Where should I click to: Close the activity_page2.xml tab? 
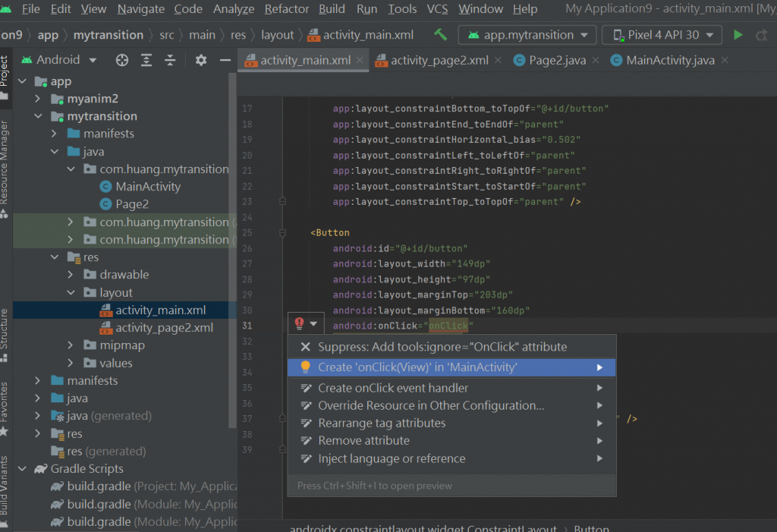(x=498, y=60)
